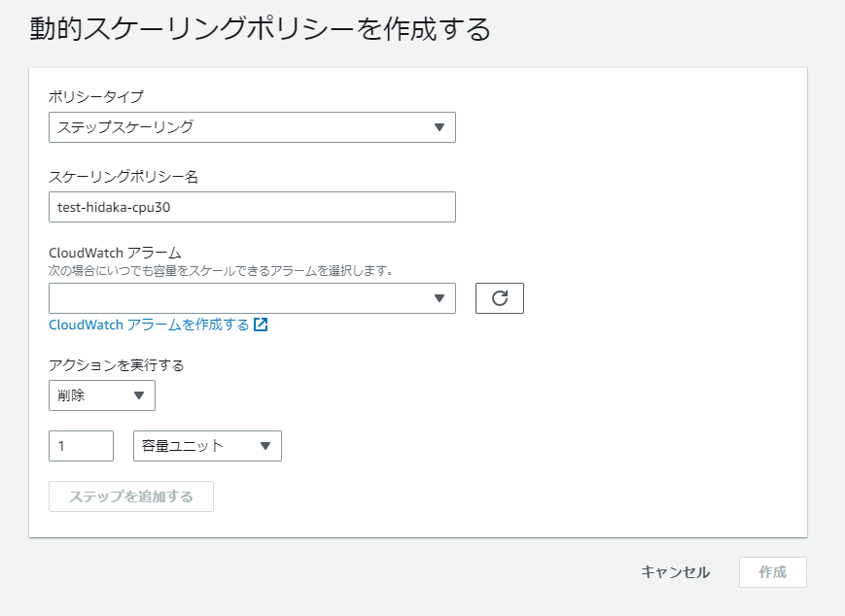Click the arrow icon on ポリシータイプ dropdown
This screenshot has width=845, height=616.
(440, 127)
